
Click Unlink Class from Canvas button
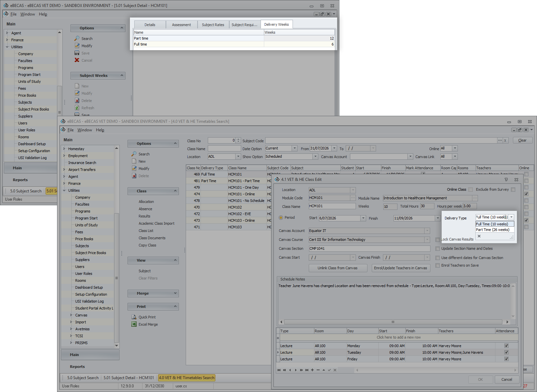(x=337, y=268)
